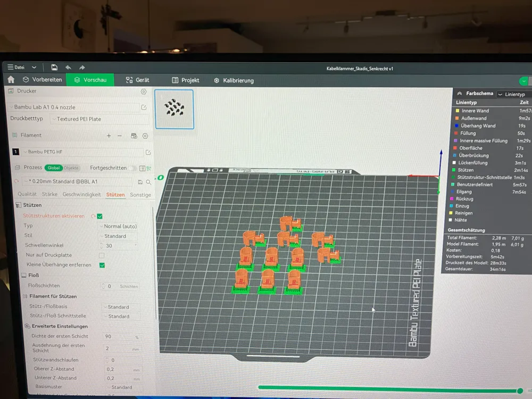Click filament 1 color swatch
This screenshot has height=399, width=532.
[15, 152]
